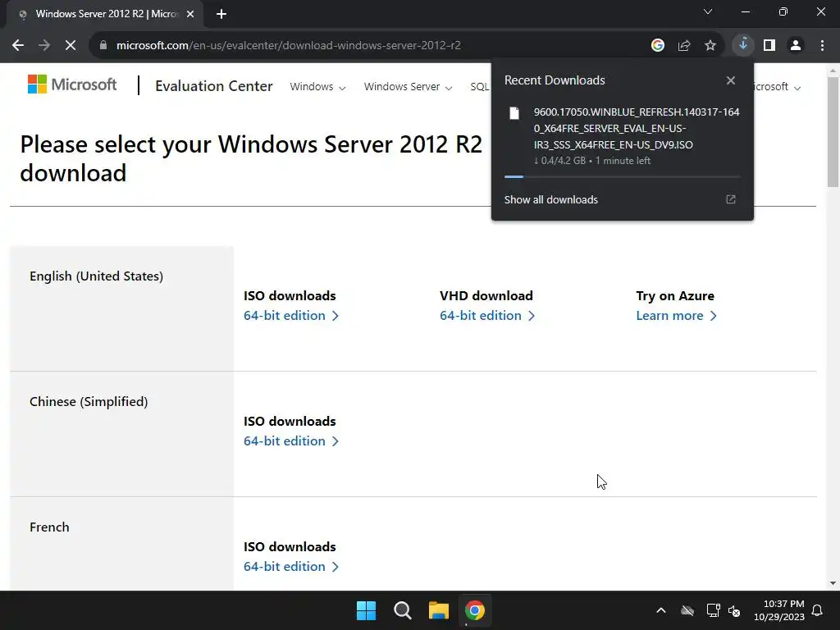Bookmark this tab with the star
840x630 pixels.
click(710, 46)
